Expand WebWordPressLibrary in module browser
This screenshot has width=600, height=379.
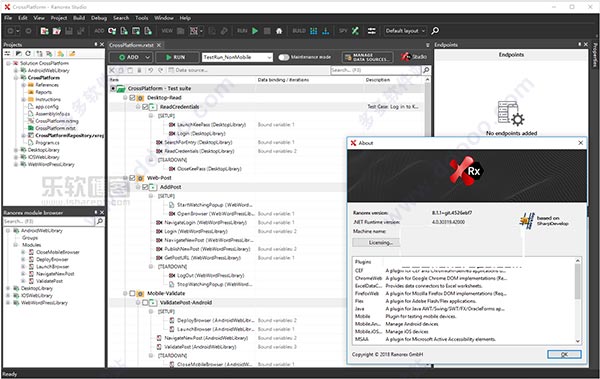click(8, 303)
